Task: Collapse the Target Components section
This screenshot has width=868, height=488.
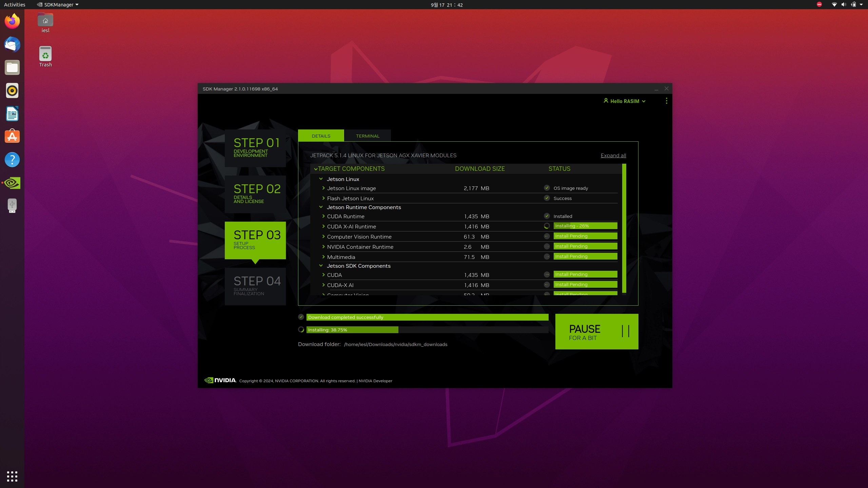Action: pyautogui.click(x=316, y=169)
